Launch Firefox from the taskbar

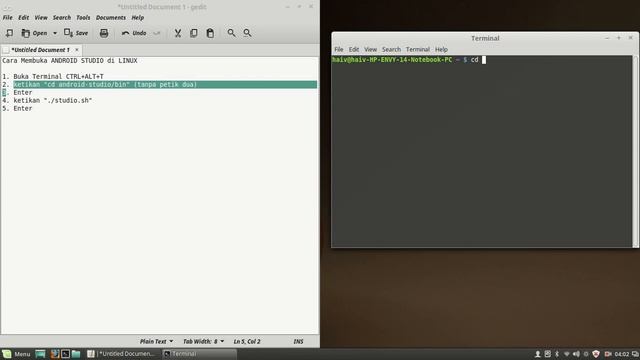tap(55, 354)
